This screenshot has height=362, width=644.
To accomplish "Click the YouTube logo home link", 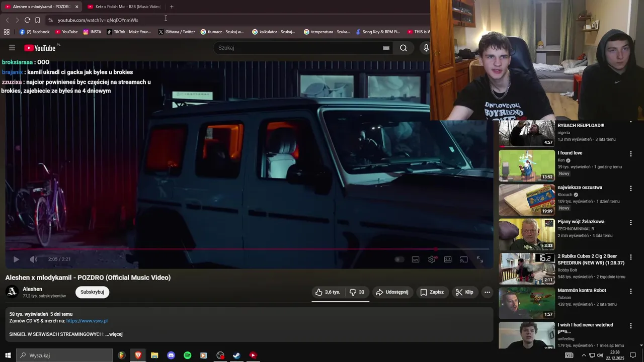I will pyautogui.click(x=40, y=48).
